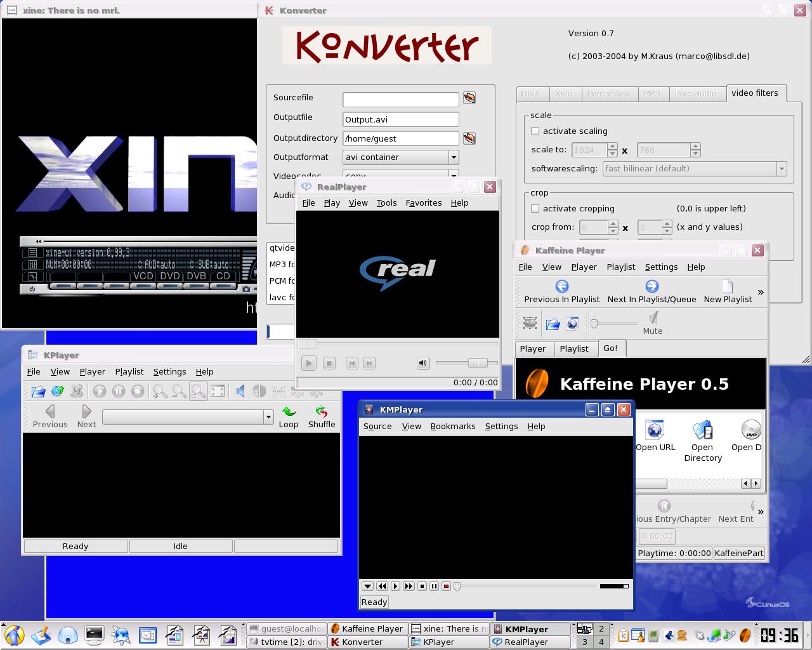Click the browse icon beside Outputdirectory in Konverter
The height and width of the screenshot is (650, 812).
pos(469,138)
